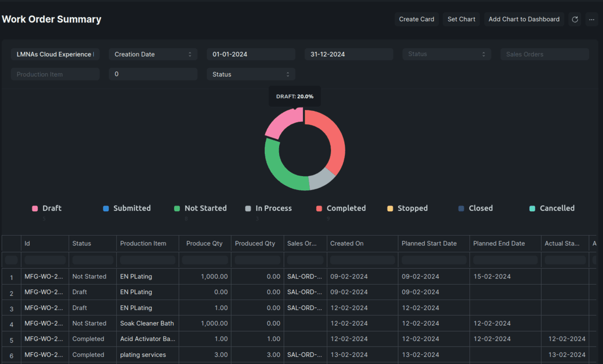Open the ellipsis more-options menu
The height and width of the screenshot is (364, 603).
[591, 19]
